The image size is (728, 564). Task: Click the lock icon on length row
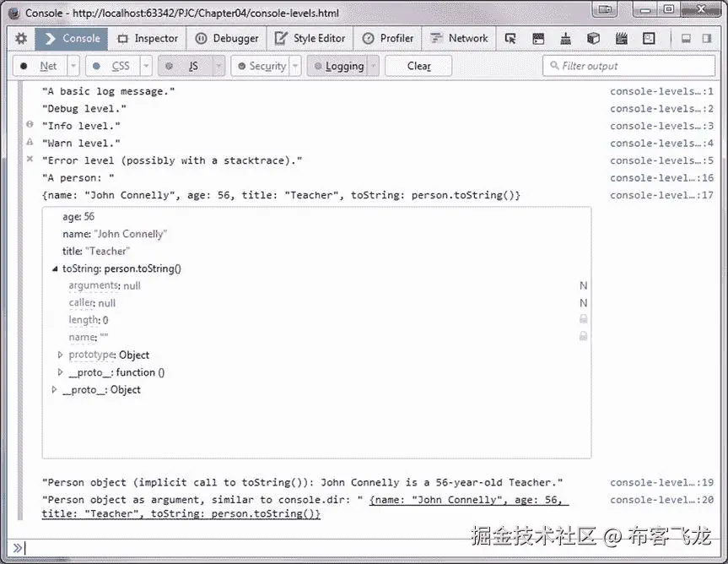tap(584, 318)
